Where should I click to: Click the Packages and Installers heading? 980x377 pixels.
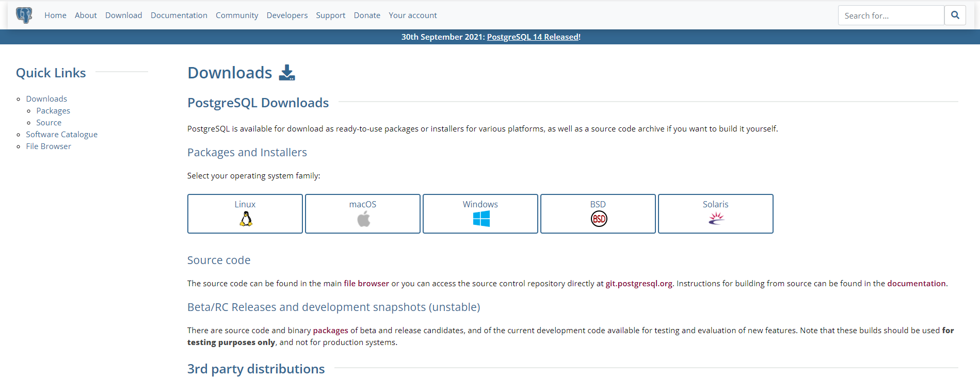pyautogui.click(x=247, y=153)
